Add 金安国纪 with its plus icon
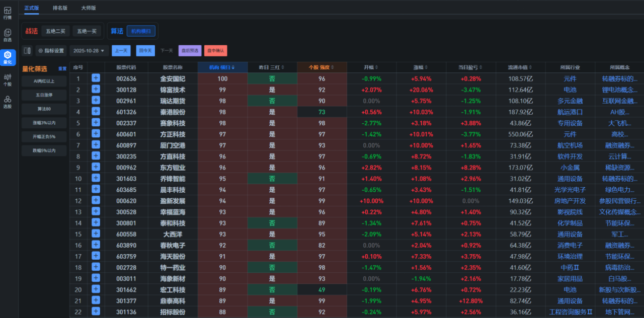The height and width of the screenshot is (318, 644). tap(96, 78)
